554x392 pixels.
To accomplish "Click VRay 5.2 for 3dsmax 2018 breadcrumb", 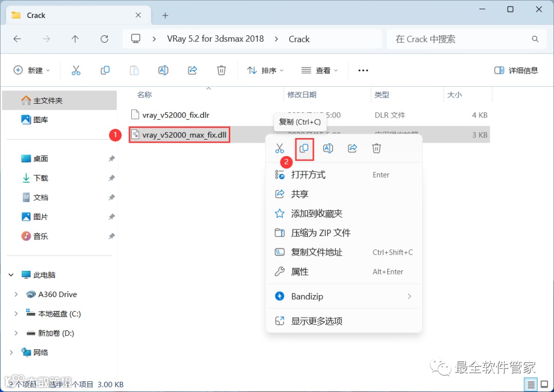I will (215, 39).
